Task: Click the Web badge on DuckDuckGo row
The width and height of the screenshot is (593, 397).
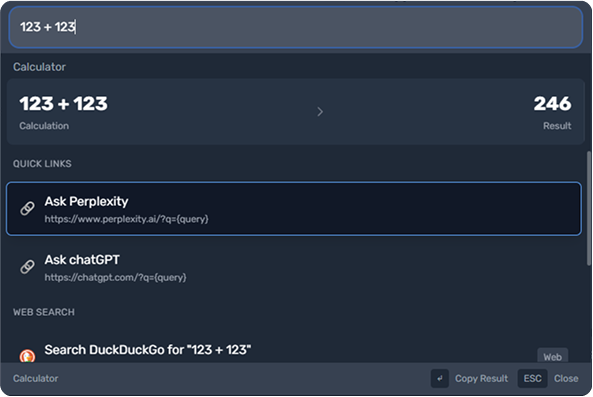Action: 553,356
